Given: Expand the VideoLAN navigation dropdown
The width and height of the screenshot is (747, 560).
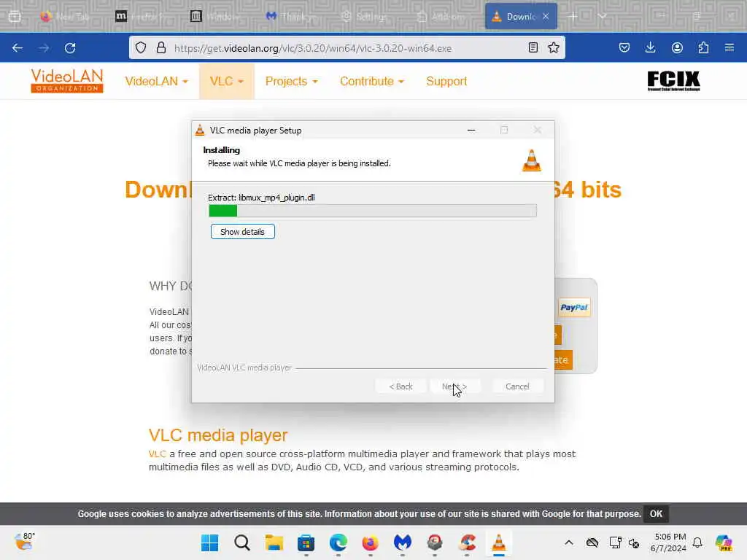Looking at the screenshot, I should click(156, 82).
